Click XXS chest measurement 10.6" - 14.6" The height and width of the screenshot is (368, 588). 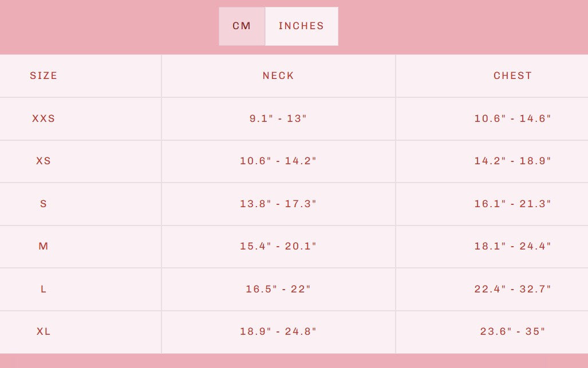512,118
